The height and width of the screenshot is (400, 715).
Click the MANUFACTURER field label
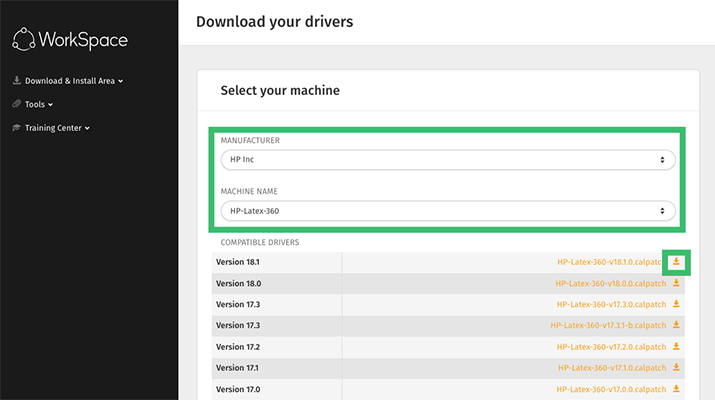tap(250, 140)
